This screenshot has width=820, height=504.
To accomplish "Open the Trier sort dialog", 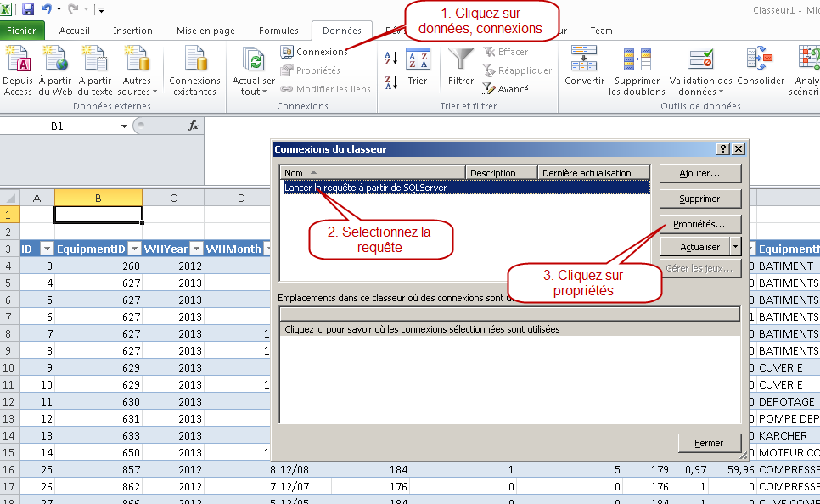I will pyautogui.click(x=418, y=67).
